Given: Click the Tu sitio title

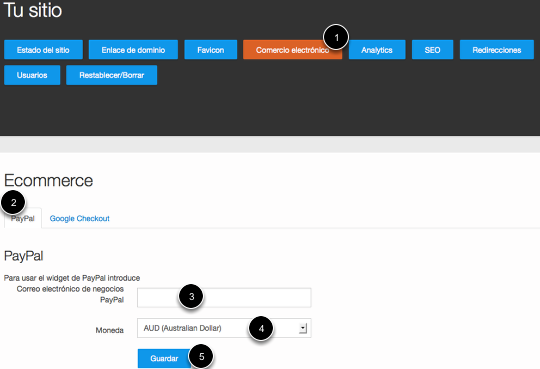Looking at the screenshot, I should tap(33, 10).
